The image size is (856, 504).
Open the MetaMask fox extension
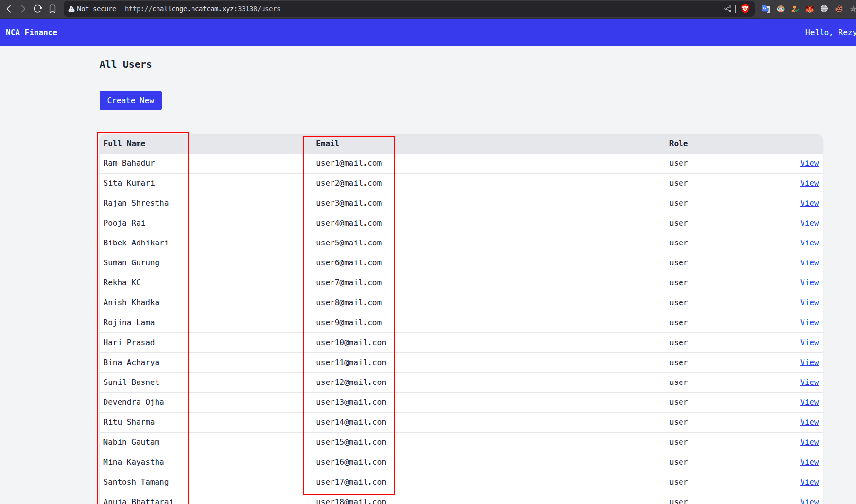coord(810,9)
